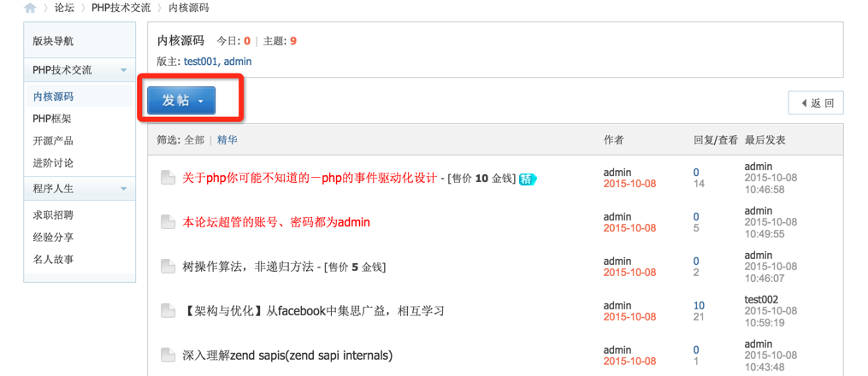Click the home icon in breadcrumb
Screen dimensions: 868x376
(31, 8)
